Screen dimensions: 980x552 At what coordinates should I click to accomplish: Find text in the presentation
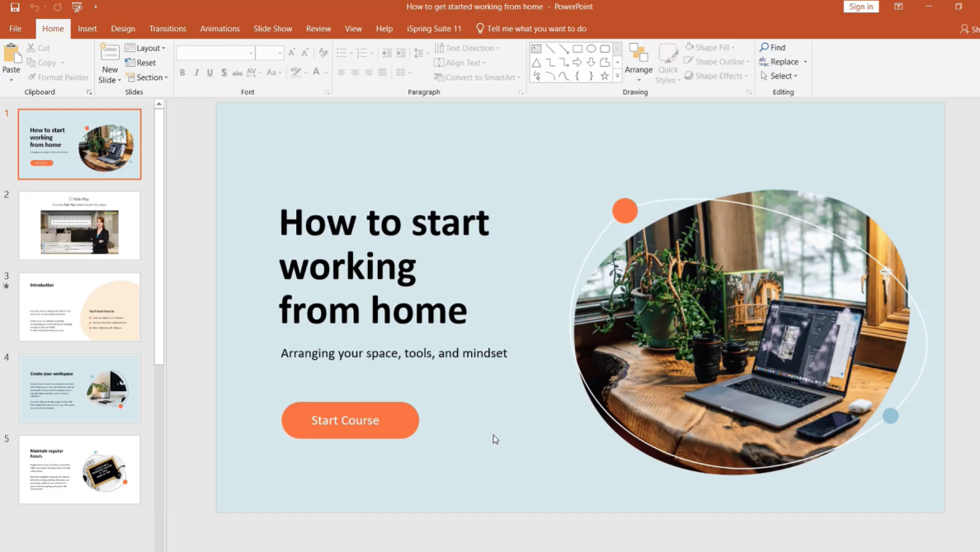click(772, 48)
